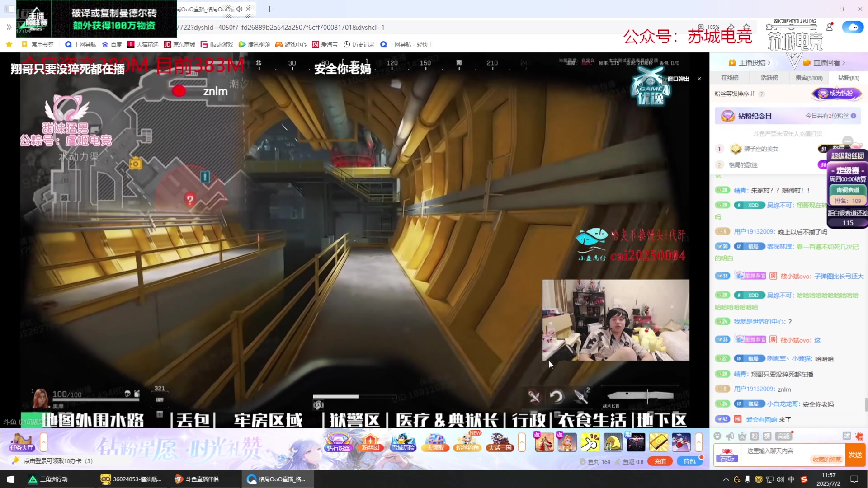The width and height of the screenshot is (868, 488).
Task: Open the notification center icon
Action: (x=854, y=479)
